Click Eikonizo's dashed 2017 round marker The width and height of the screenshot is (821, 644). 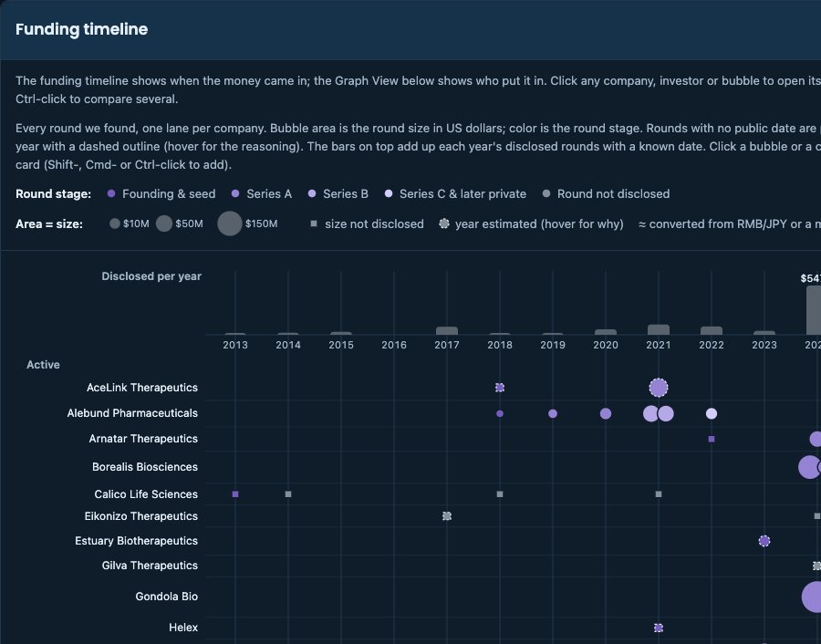[x=447, y=516]
